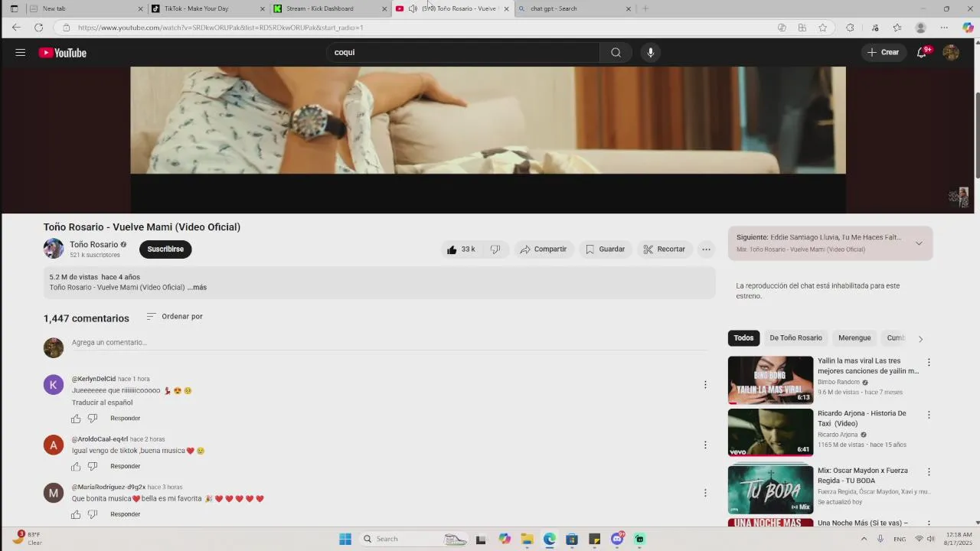Image resolution: width=980 pixels, height=551 pixels.
Task: Open more actions ellipsis next to Recortar
Action: tap(706, 249)
